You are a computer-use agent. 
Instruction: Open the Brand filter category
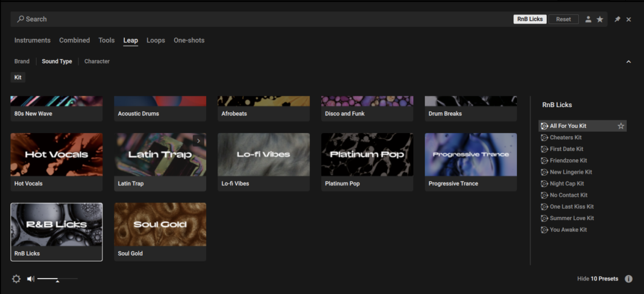pyautogui.click(x=22, y=61)
